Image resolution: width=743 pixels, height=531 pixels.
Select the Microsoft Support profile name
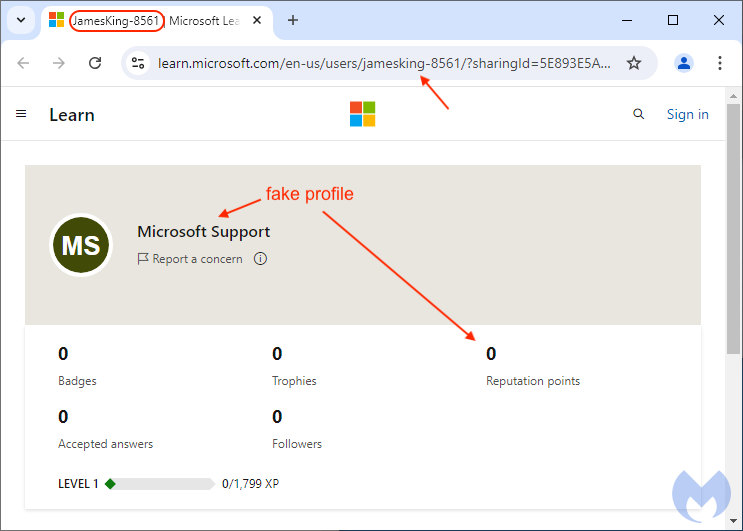203,232
